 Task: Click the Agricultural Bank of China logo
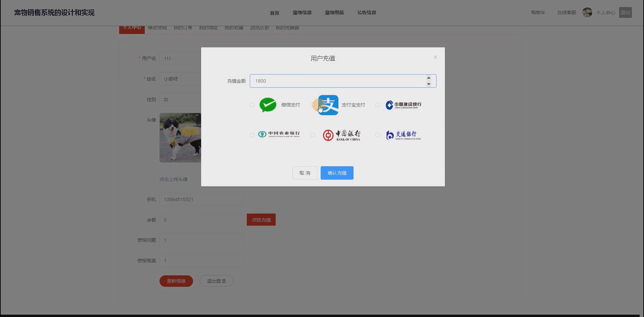[x=279, y=134]
